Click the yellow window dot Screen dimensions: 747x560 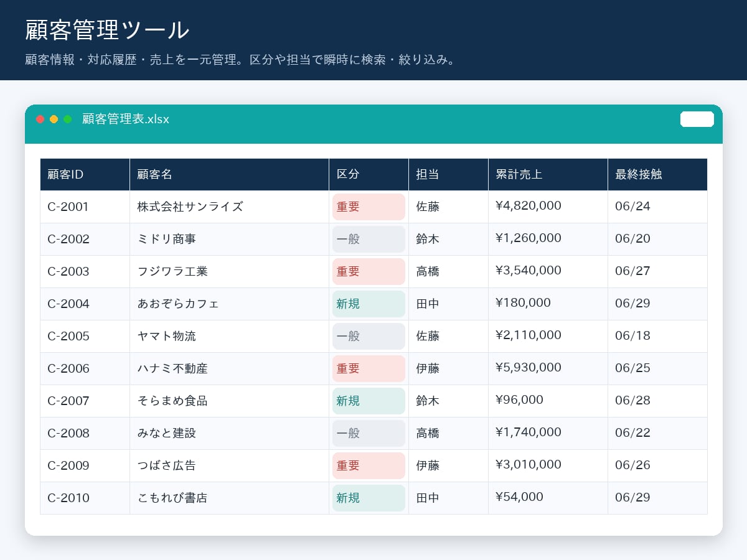54,119
